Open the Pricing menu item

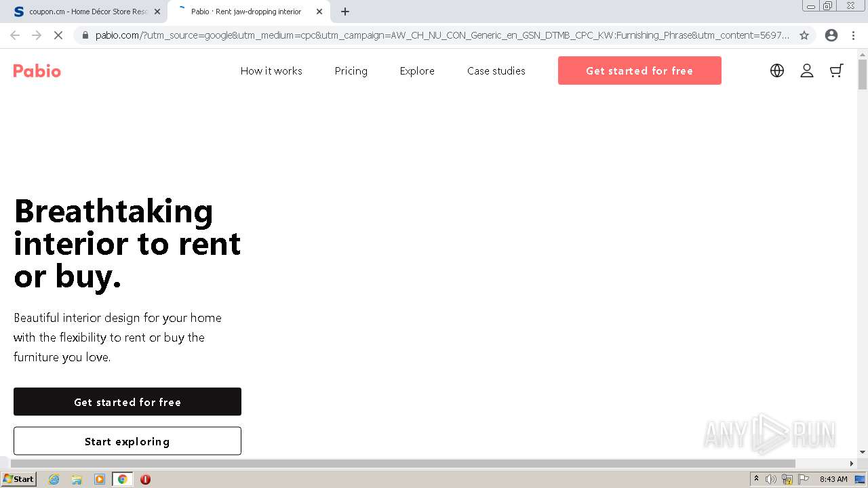click(351, 70)
